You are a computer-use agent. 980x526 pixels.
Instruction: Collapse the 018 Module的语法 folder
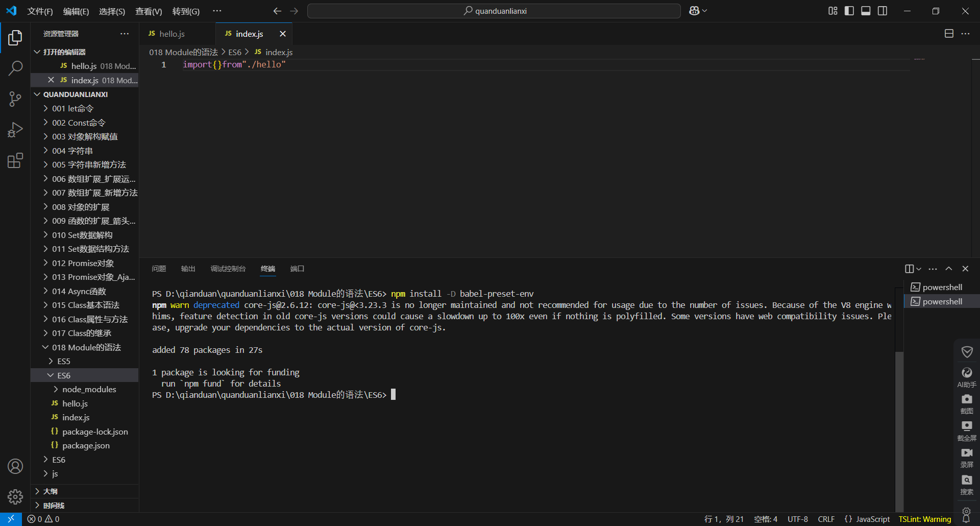tap(85, 348)
